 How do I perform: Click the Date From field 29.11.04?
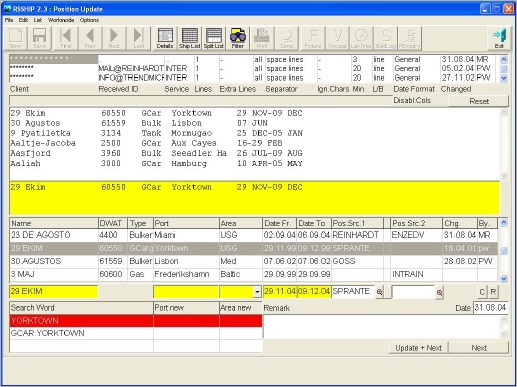(280, 291)
